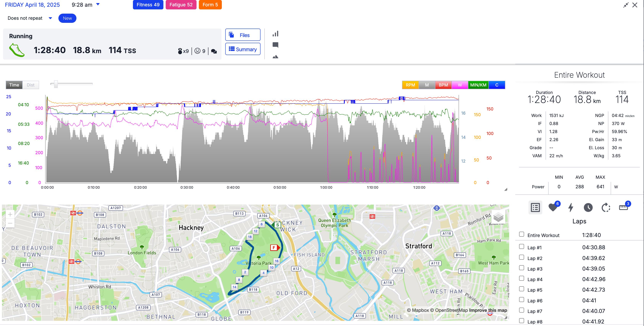Switch chart axis to Dist
The image size is (644, 326).
[x=30, y=85]
